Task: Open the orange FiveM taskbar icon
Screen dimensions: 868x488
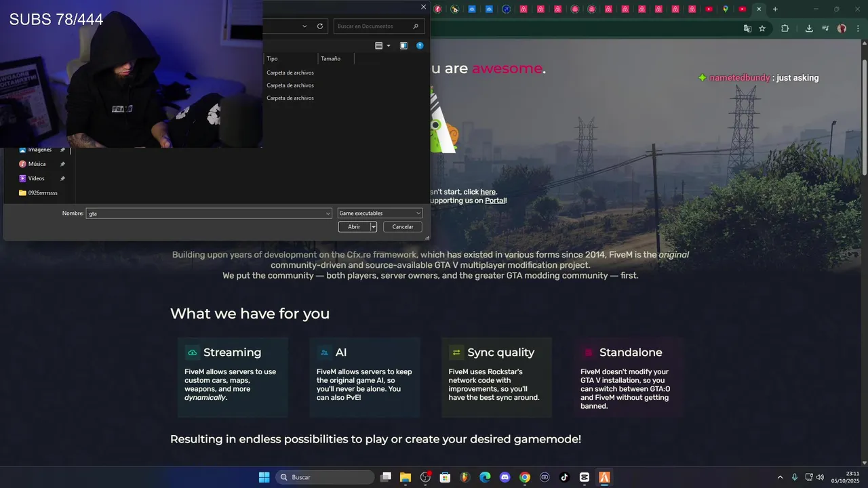Action: pyautogui.click(x=604, y=477)
